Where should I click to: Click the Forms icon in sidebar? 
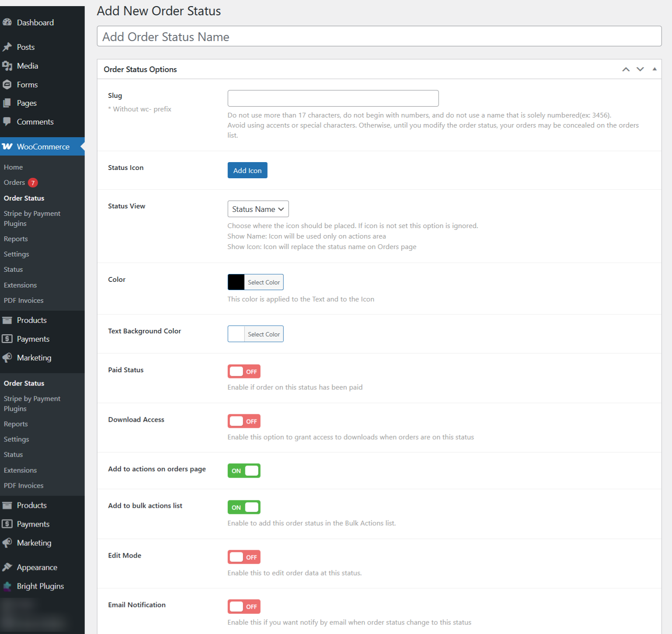point(7,84)
